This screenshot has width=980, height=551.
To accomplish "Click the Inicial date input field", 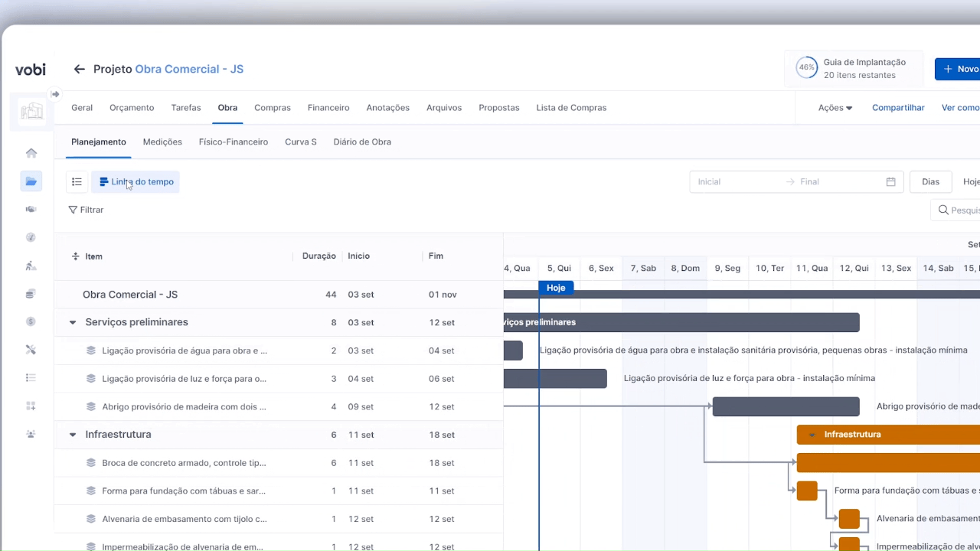I will coord(735,182).
